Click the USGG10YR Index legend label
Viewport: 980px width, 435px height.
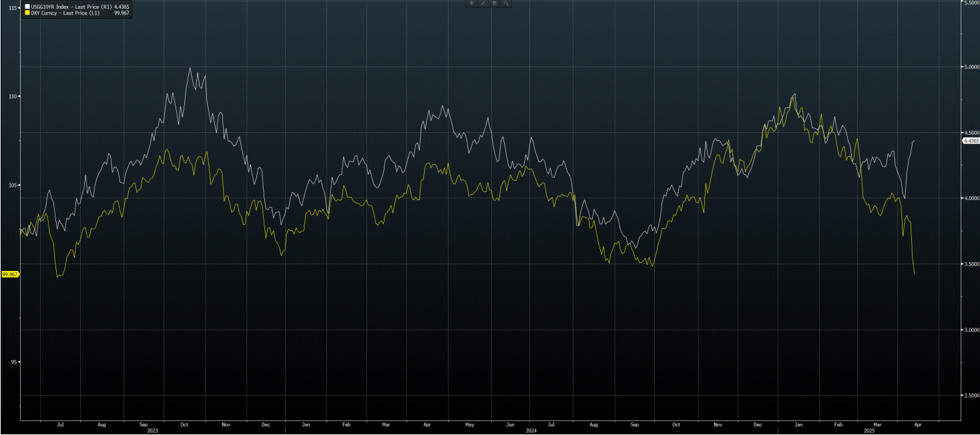coord(50,6)
